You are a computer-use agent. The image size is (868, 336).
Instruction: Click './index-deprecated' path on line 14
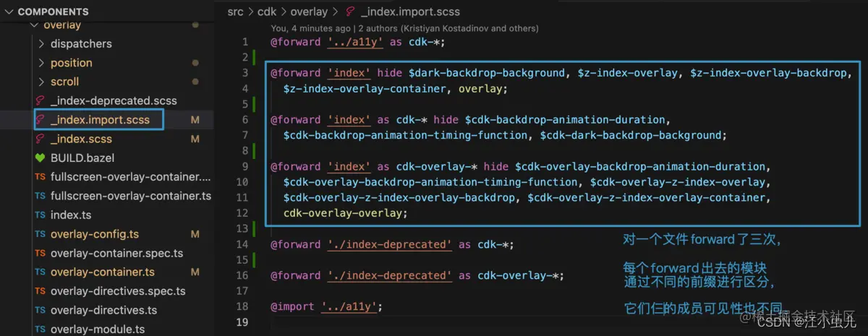(389, 244)
